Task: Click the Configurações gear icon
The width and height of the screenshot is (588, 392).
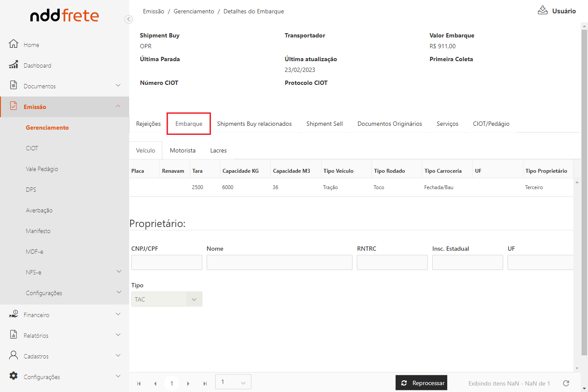Action: [14, 376]
